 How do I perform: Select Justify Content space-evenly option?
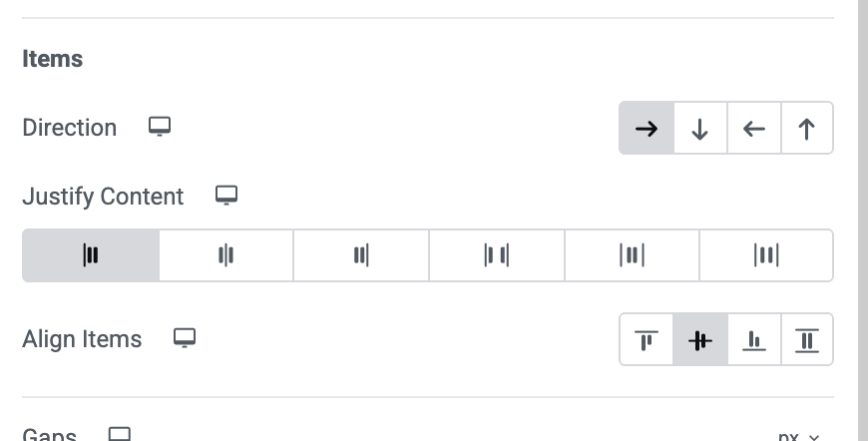(x=766, y=255)
